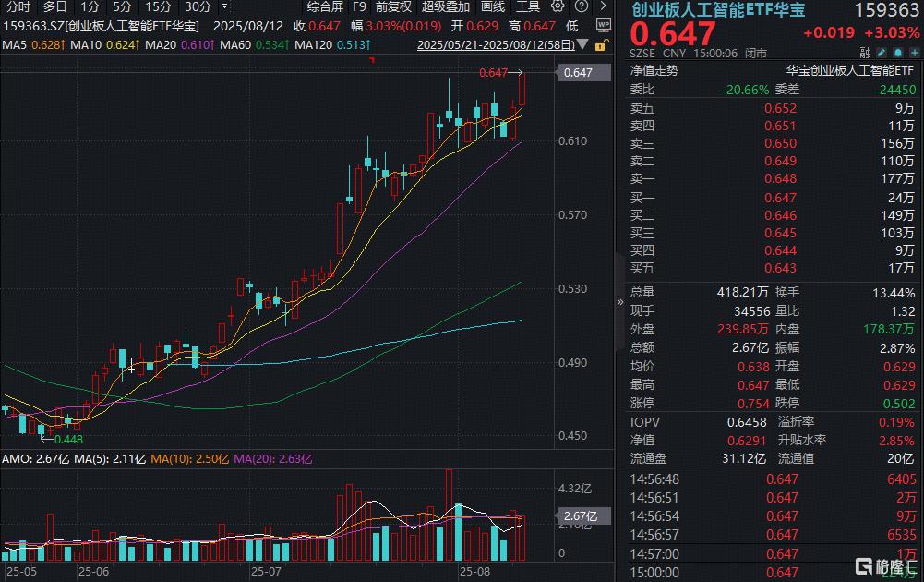The width and height of the screenshot is (924, 582).
Task: Click the 14:56:48 trade tick row
Action: [x=773, y=479]
